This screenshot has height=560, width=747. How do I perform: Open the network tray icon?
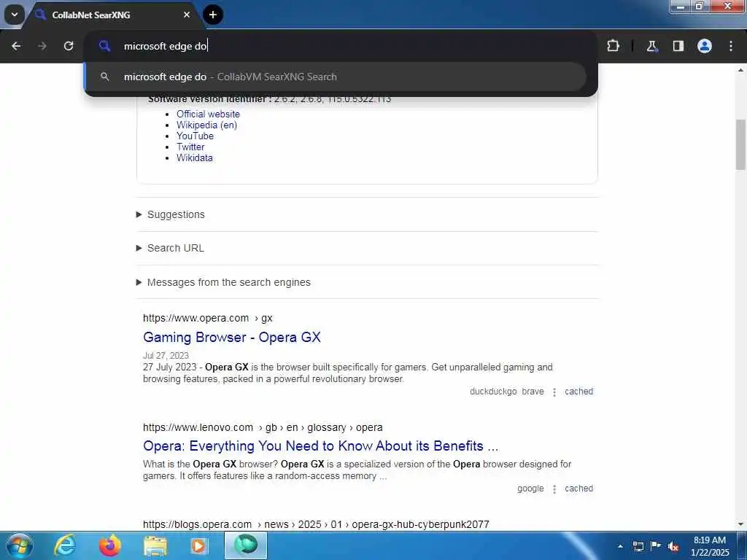coord(638,546)
